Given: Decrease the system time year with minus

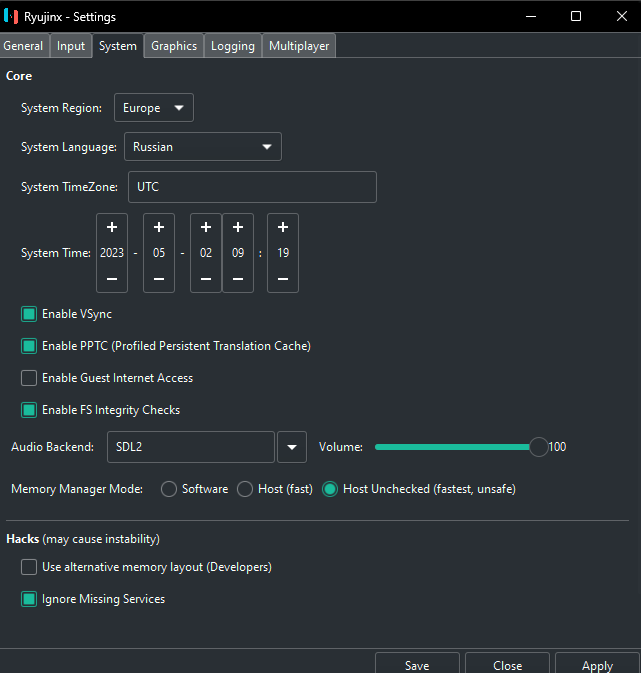Looking at the screenshot, I should [x=112, y=279].
